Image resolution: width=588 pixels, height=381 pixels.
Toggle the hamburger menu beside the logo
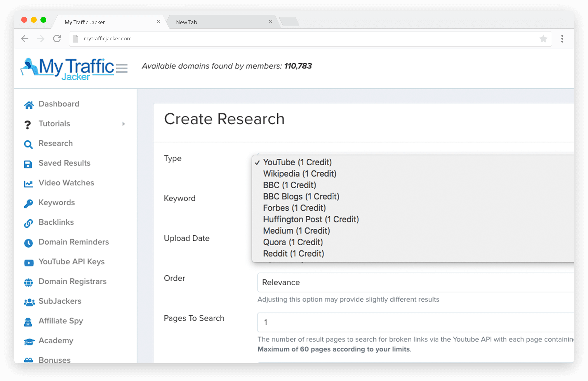122,68
